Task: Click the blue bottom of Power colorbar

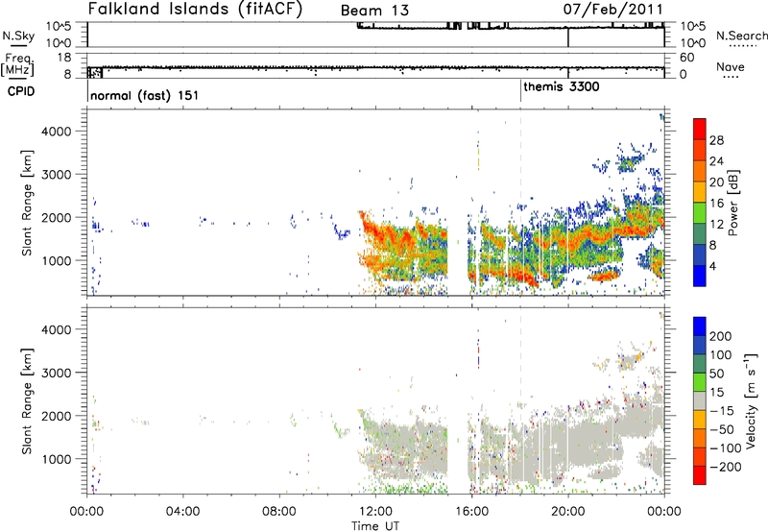Action: (700, 276)
